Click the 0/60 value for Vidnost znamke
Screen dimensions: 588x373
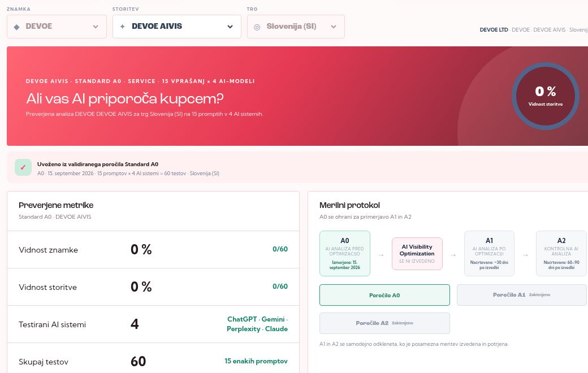280,249
